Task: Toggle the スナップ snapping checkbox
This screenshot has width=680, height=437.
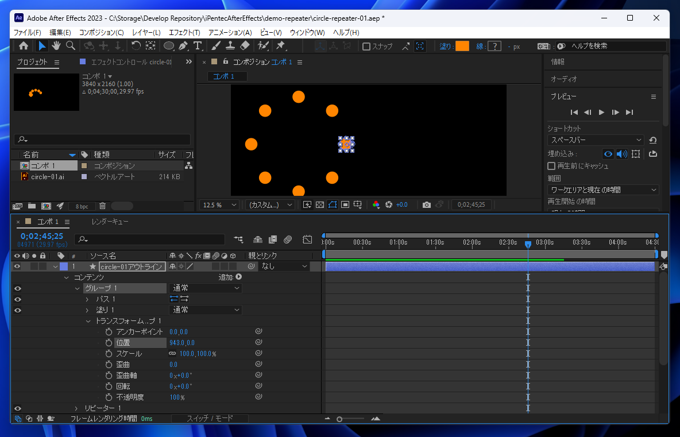Action: pyautogui.click(x=366, y=46)
